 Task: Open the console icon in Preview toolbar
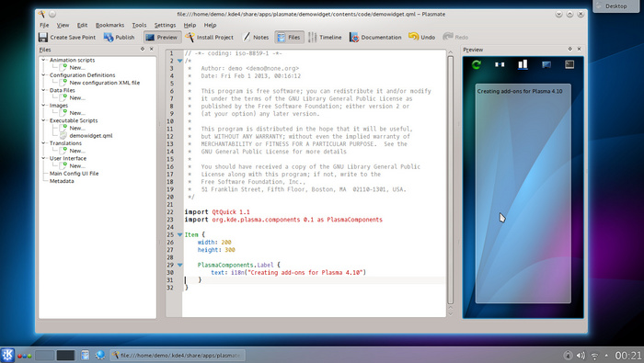click(569, 64)
